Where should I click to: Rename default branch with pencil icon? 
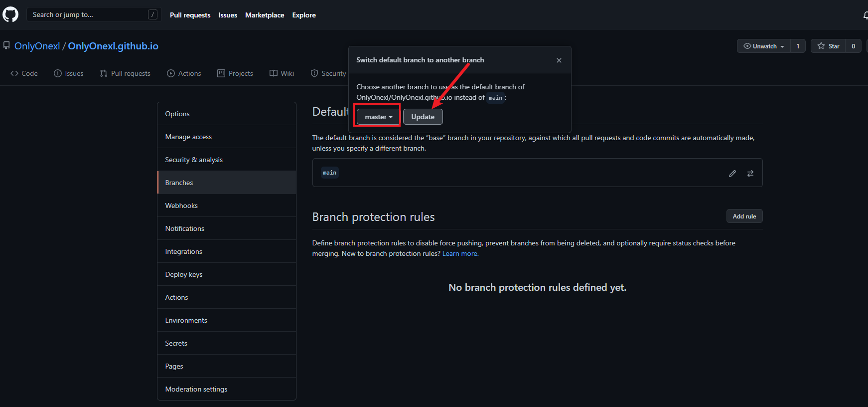pyautogui.click(x=732, y=174)
